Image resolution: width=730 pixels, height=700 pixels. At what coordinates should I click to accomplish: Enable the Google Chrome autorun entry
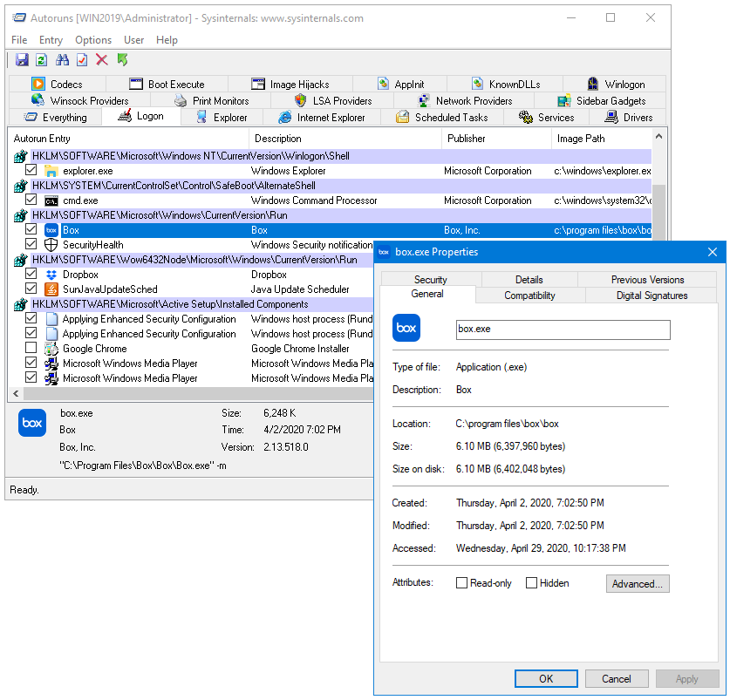pos(31,348)
